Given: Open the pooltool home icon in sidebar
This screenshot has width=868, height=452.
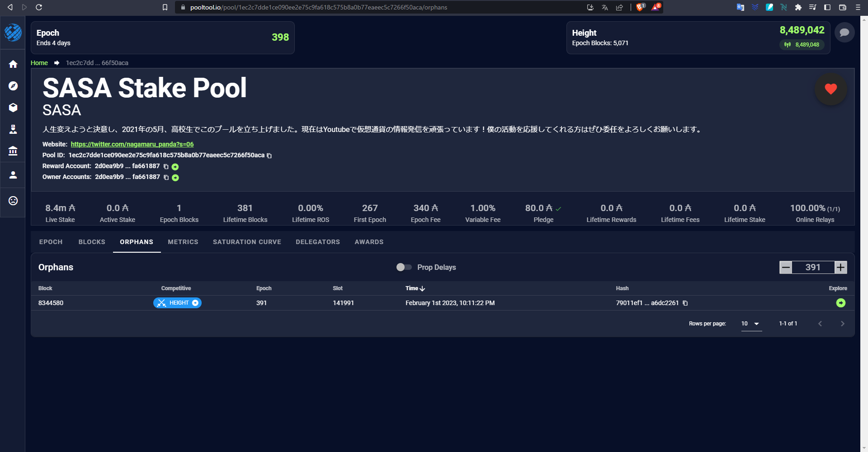Looking at the screenshot, I should click(13, 64).
